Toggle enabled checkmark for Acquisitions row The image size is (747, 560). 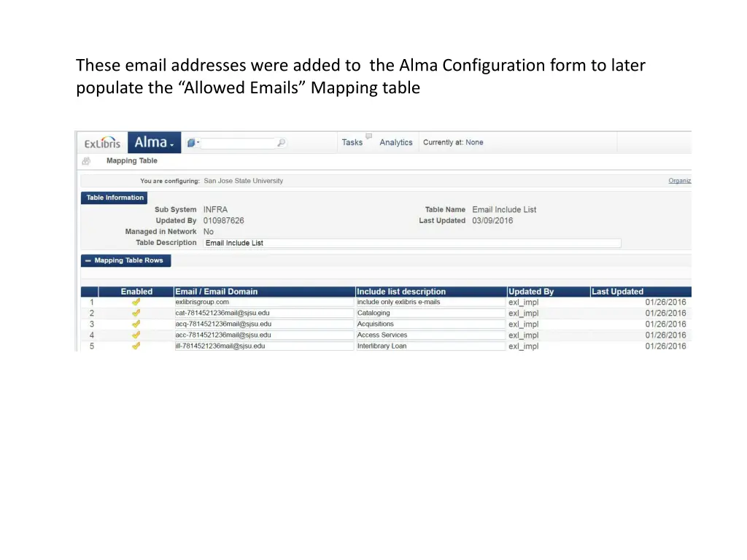click(x=136, y=324)
